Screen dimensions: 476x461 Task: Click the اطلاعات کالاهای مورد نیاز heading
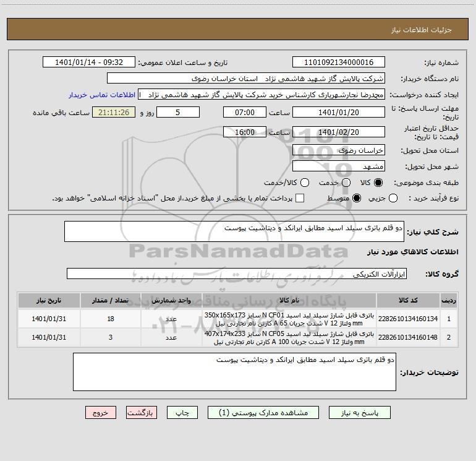[x=412, y=252]
